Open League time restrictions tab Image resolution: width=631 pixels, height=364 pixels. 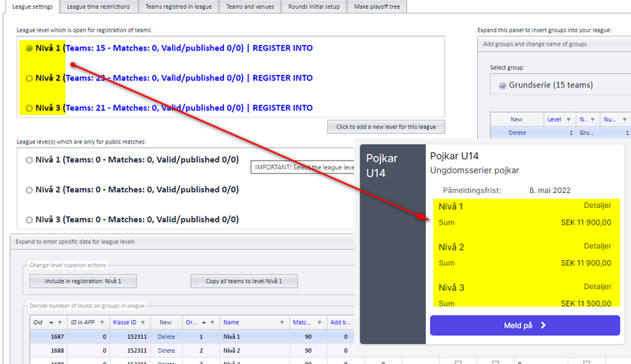tap(98, 7)
